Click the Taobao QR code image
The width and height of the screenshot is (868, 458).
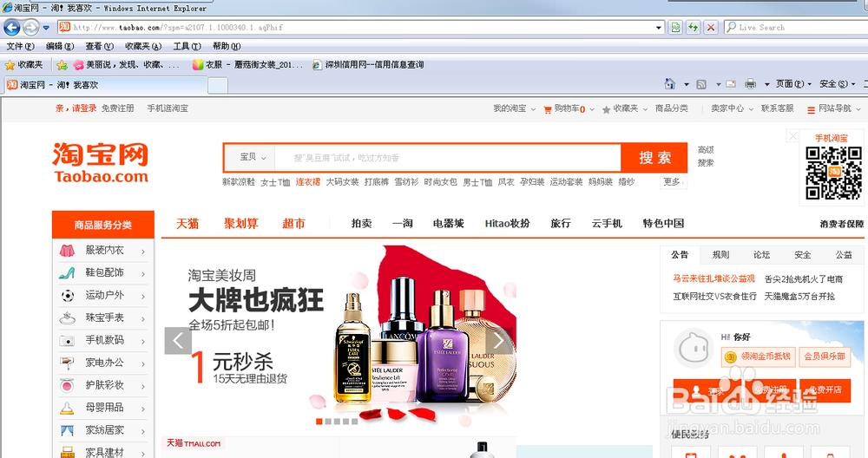[833, 173]
